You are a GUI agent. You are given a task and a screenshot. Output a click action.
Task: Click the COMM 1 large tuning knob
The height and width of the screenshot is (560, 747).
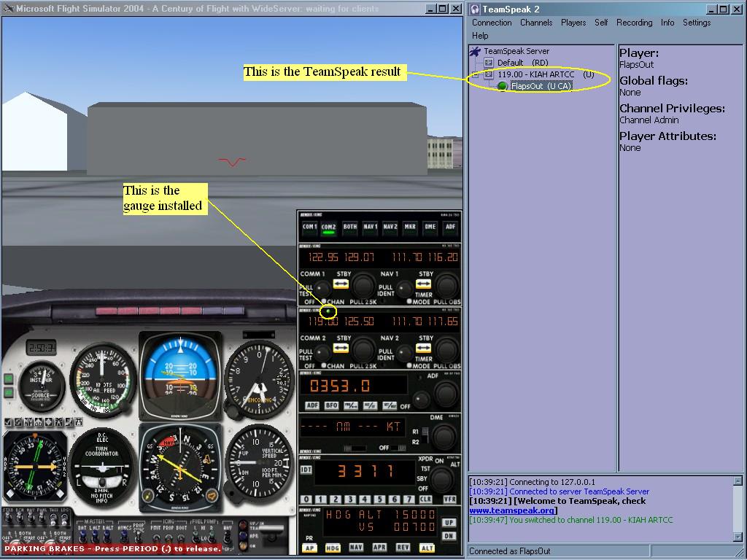point(363,286)
